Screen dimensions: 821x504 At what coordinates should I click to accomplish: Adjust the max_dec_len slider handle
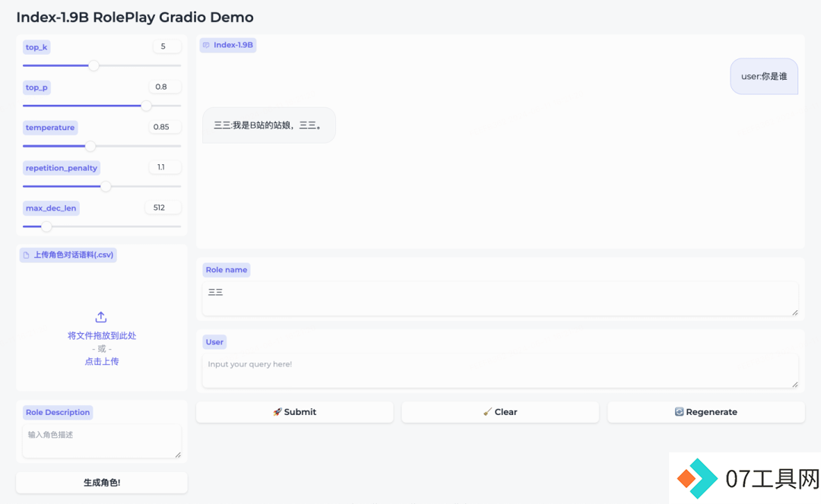coord(46,227)
